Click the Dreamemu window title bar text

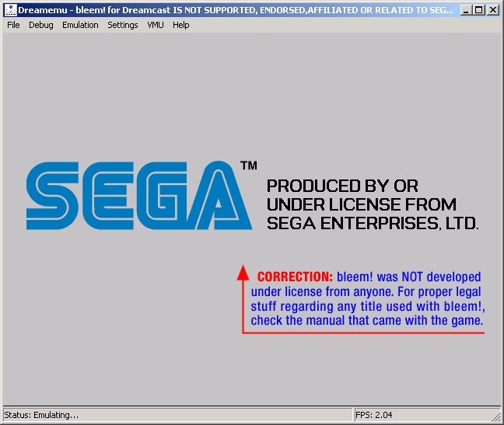point(236,10)
